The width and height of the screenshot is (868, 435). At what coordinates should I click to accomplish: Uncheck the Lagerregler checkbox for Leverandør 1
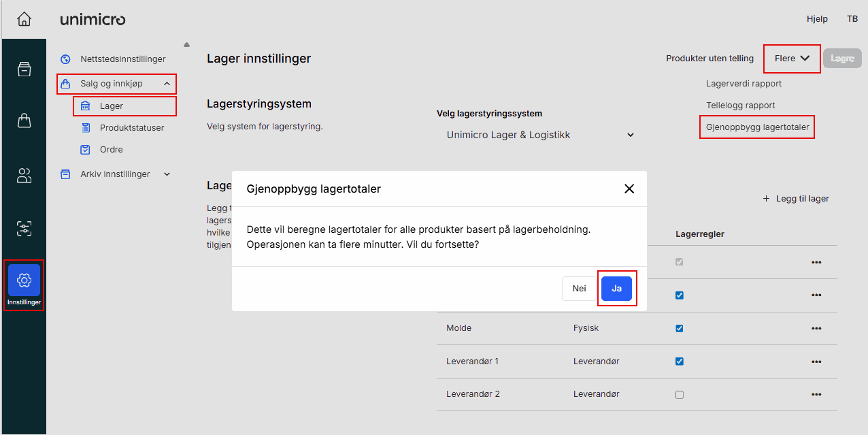[679, 361]
